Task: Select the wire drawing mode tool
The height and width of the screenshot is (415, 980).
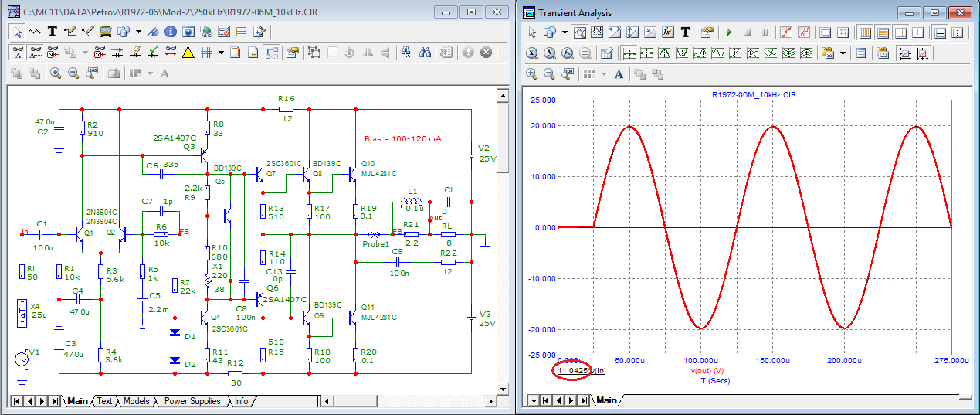Action: 70,32
